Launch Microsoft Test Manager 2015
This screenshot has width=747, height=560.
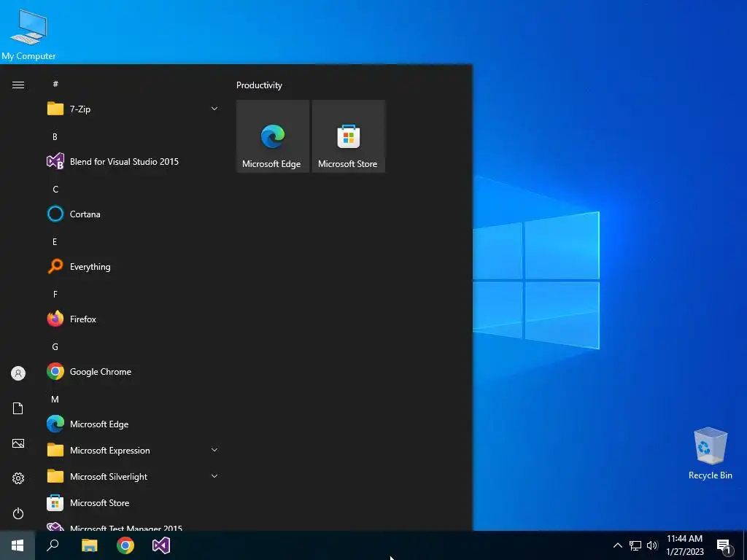coord(133,525)
